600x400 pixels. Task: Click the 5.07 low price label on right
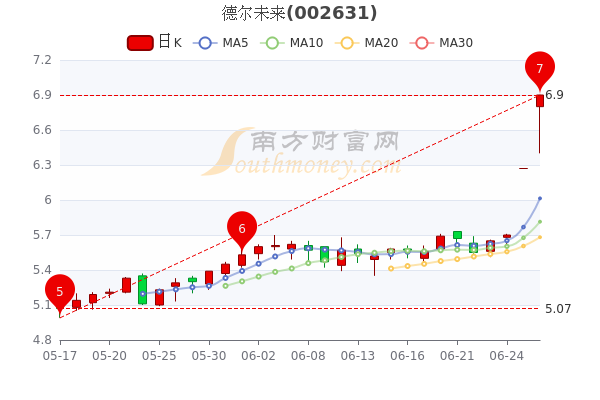558,308
